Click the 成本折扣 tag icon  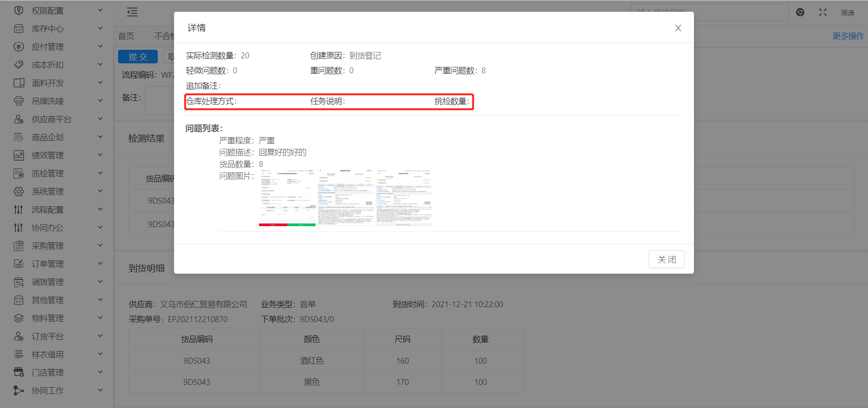19,65
